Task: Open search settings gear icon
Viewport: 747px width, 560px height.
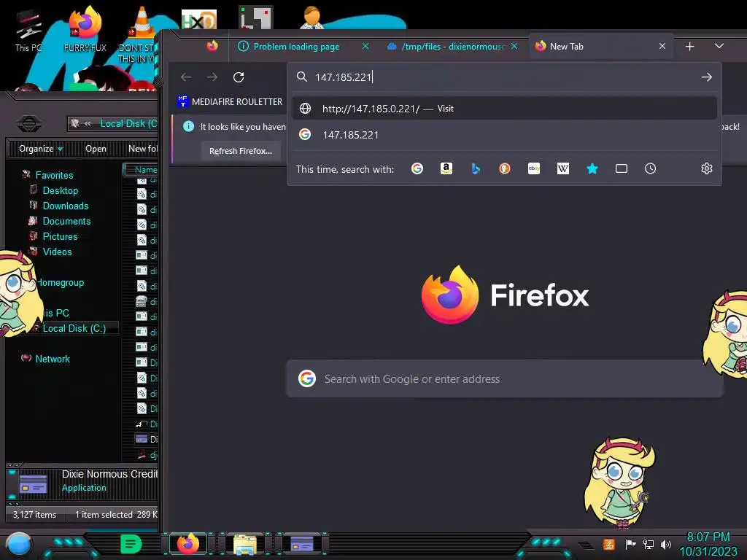Action: point(706,168)
